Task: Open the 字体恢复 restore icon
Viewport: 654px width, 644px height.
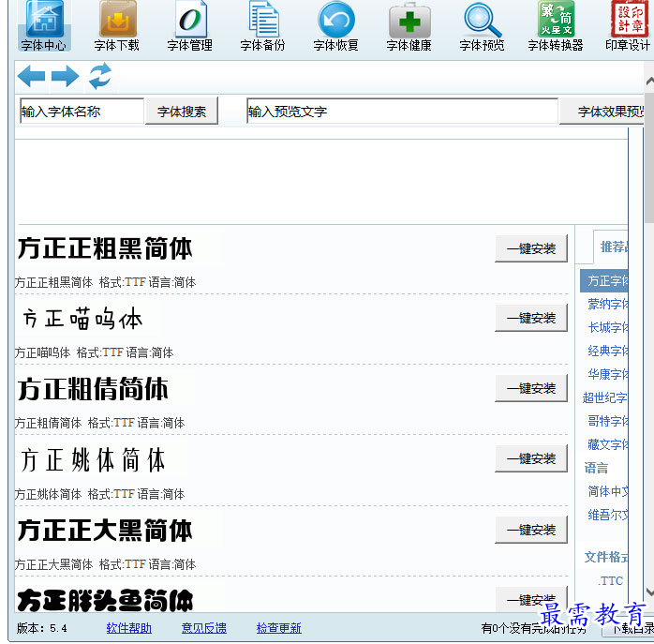Action: coord(335,26)
